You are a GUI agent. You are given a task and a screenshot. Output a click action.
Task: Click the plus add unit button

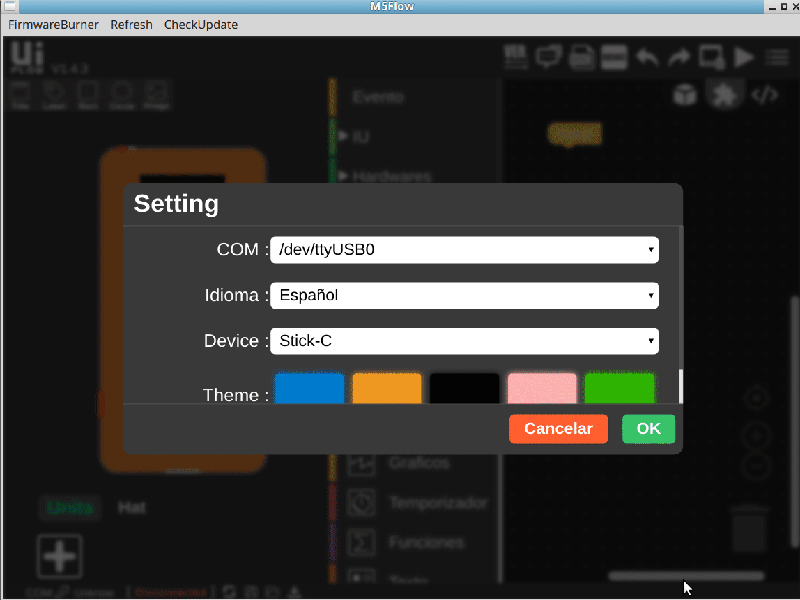click(x=60, y=556)
